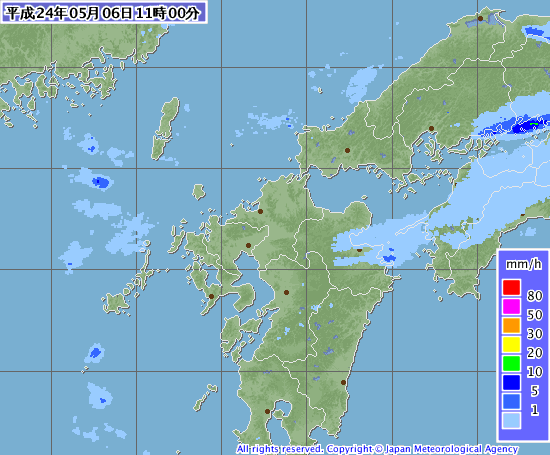The height and width of the screenshot is (455, 550).
Task: Click the elongated Tsushima island
Action: (x=166, y=129)
